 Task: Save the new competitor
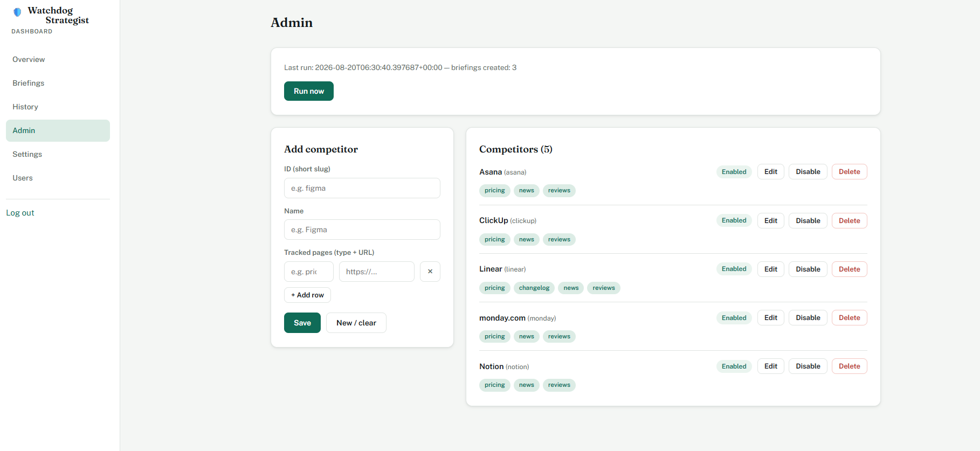(x=302, y=323)
